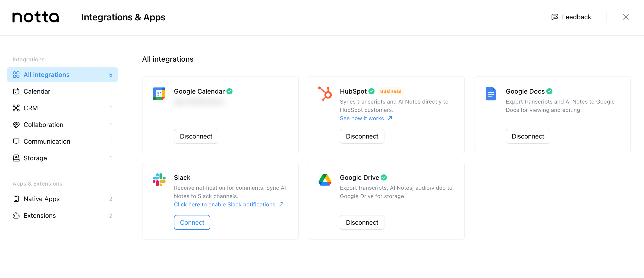Click the Native Apps tablet icon
Viewport: 644px width, 278px height.
pos(16,199)
